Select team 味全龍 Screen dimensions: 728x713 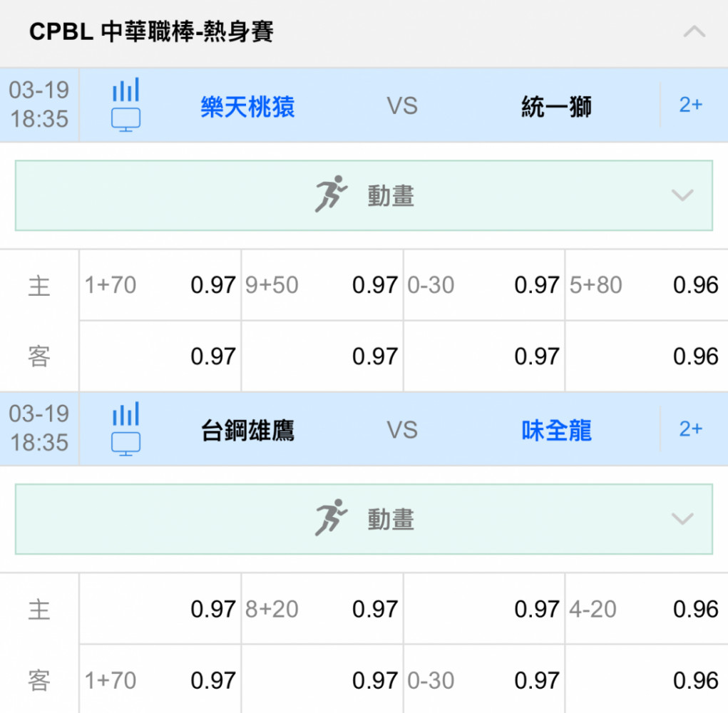tap(556, 431)
